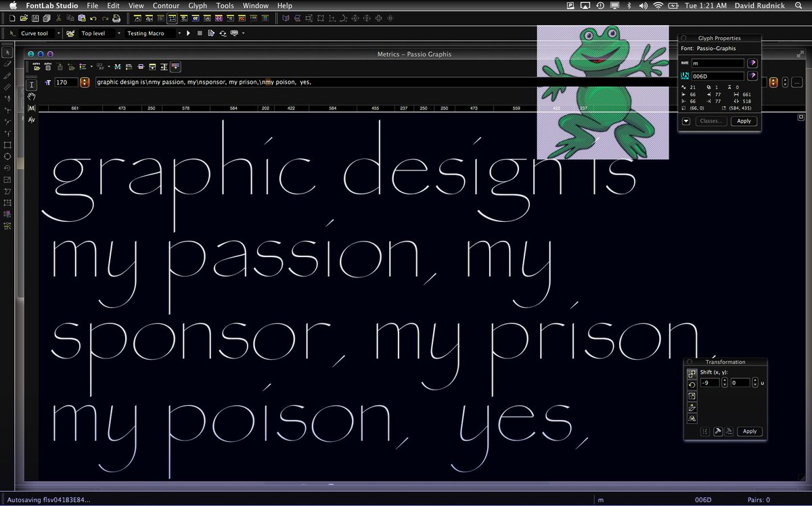Click the '...' button at right of text bar
The height and width of the screenshot is (506, 812).
pos(796,83)
